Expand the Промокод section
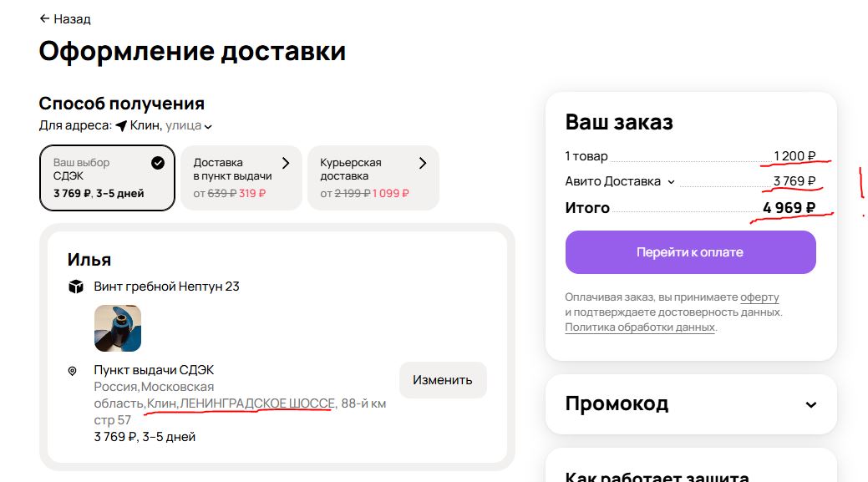Image resolution: width=868 pixels, height=482 pixels. pyautogui.click(x=691, y=404)
